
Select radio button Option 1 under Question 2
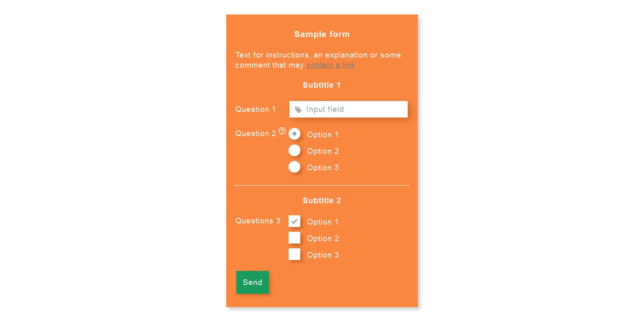point(295,134)
